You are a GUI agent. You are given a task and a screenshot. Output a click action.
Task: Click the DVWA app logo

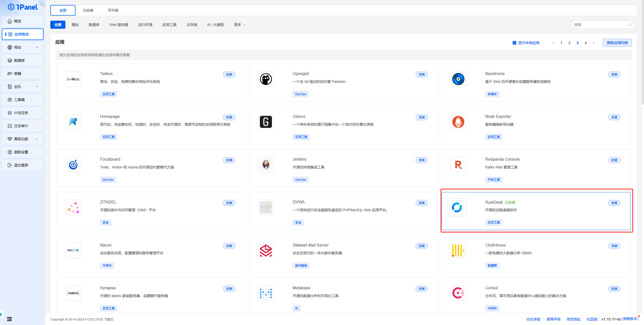(x=266, y=207)
